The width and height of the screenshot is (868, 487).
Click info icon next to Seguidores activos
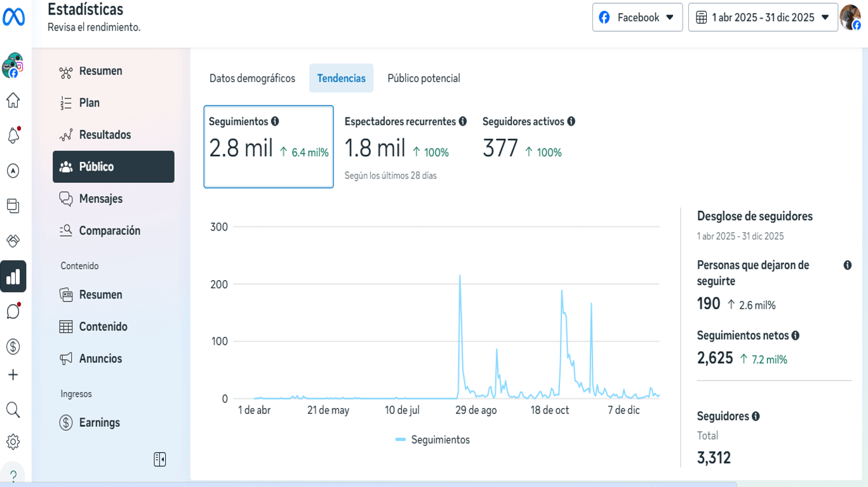pos(571,121)
